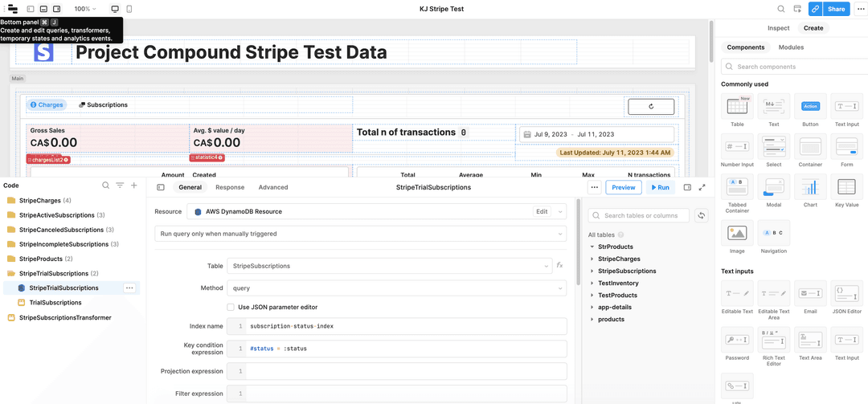Select the Key Value component icon
The image size is (868, 404).
847,187
